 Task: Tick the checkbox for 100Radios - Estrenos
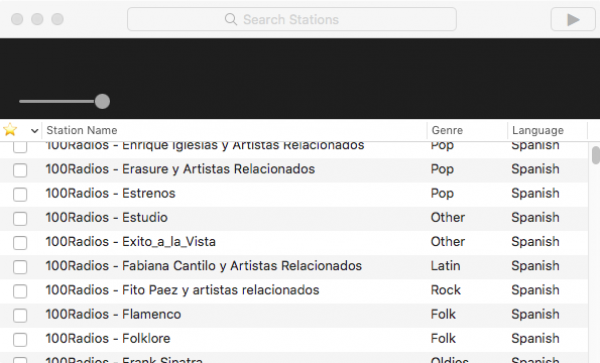[20, 194]
